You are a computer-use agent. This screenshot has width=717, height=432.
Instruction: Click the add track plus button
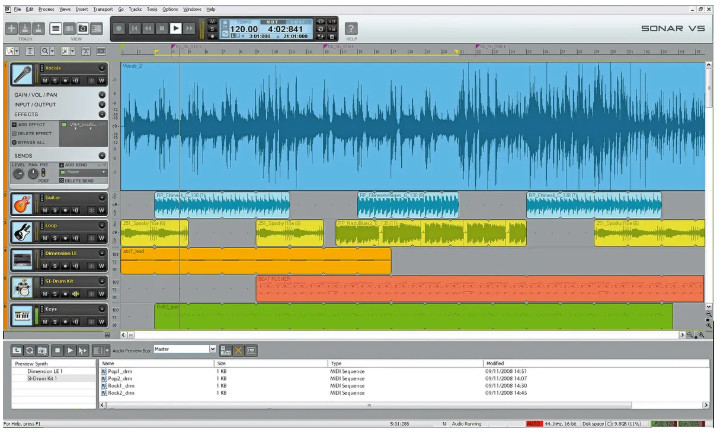tap(11, 28)
